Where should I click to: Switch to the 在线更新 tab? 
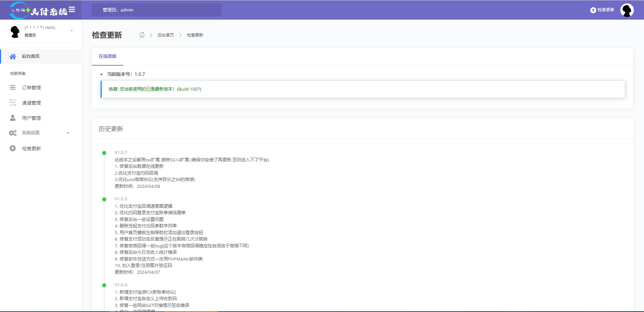click(x=107, y=56)
